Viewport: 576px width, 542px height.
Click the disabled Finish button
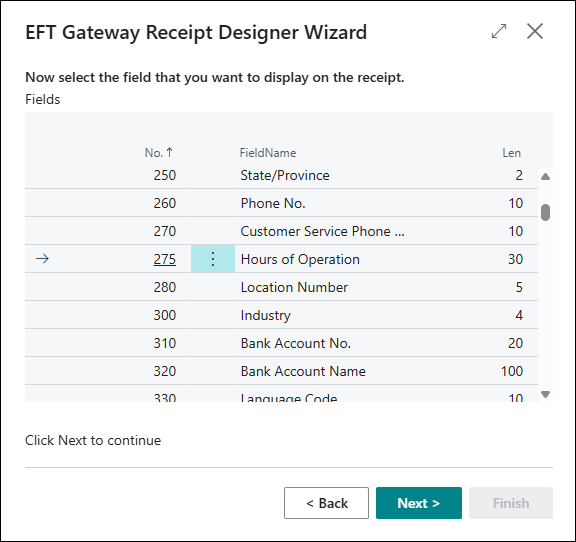[511, 503]
